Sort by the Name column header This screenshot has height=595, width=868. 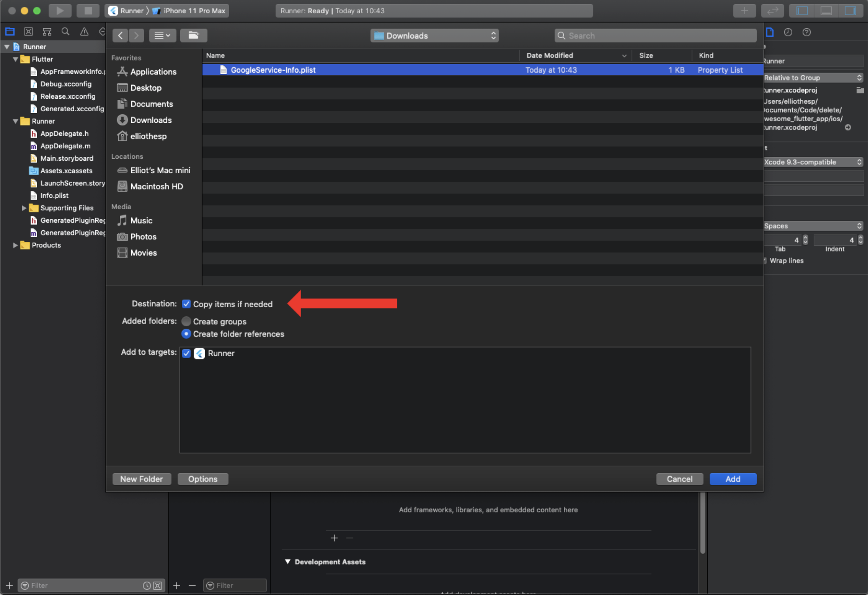click(x=361, y=55)
